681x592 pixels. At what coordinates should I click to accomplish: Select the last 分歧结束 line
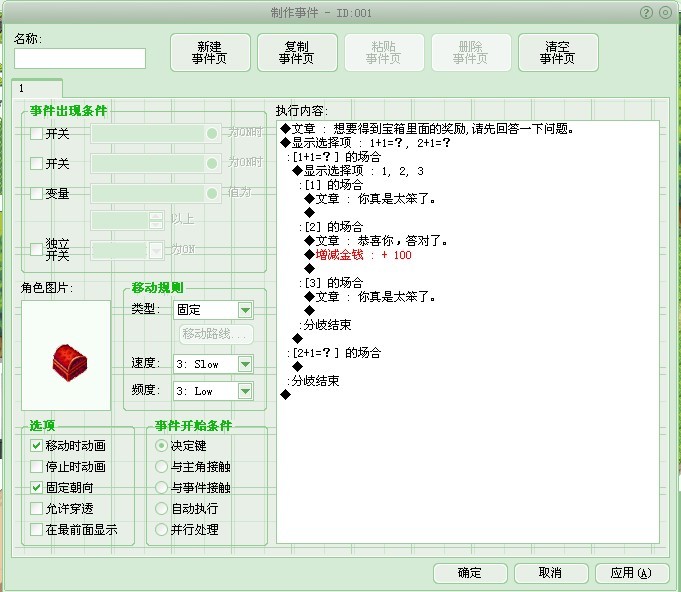click(x=313, y=381)
